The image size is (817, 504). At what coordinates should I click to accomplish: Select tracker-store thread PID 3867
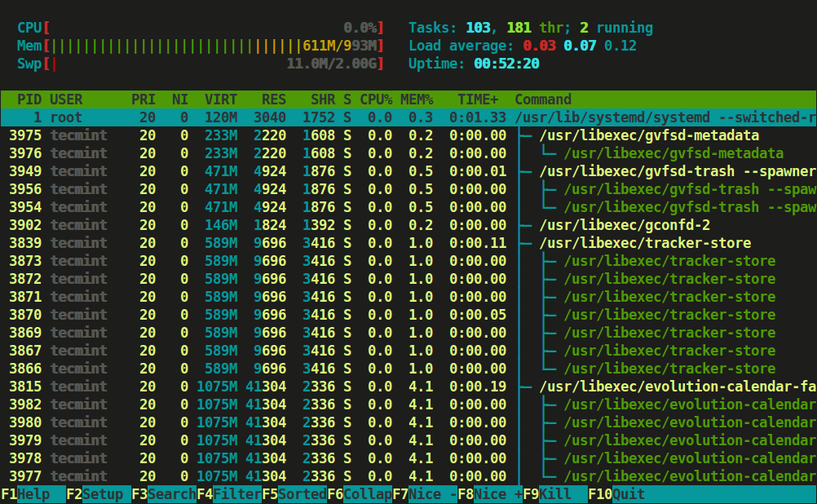[x=408, y=350]
